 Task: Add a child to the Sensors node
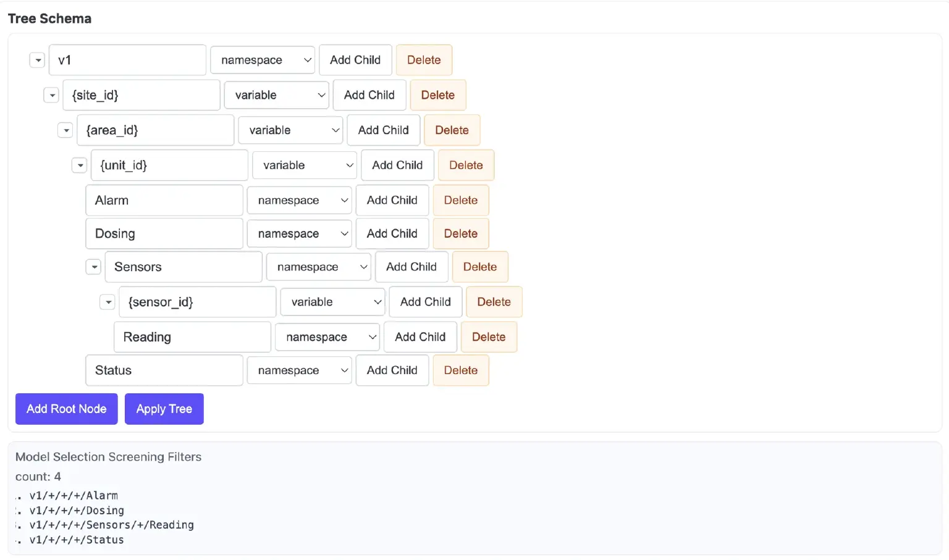pos(411,267)
